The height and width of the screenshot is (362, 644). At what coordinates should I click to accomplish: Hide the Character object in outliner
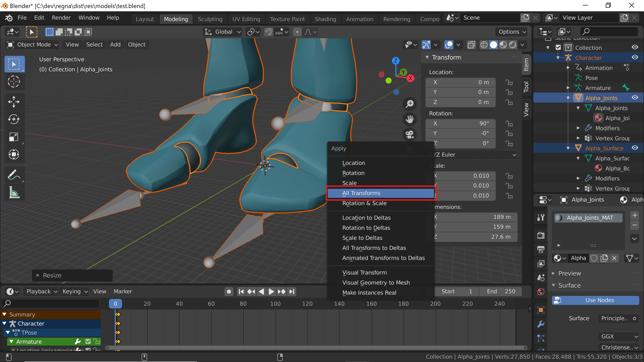[x=635, y=57]
